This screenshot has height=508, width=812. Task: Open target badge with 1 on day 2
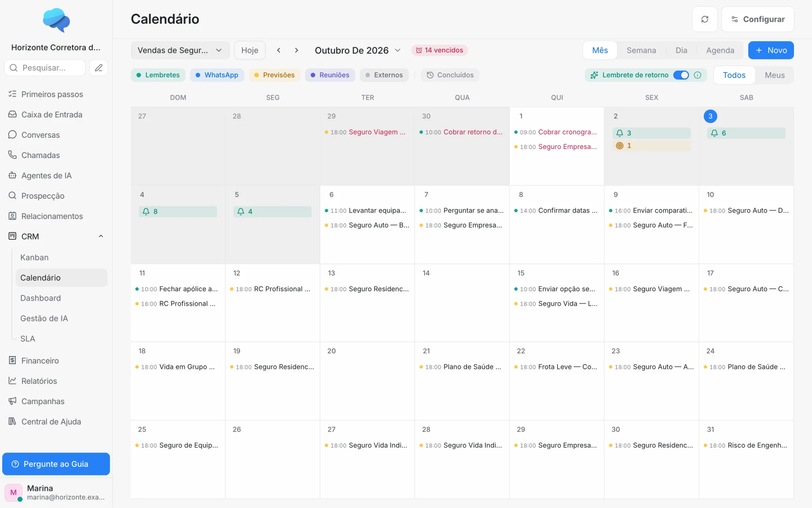click(651, 146)
